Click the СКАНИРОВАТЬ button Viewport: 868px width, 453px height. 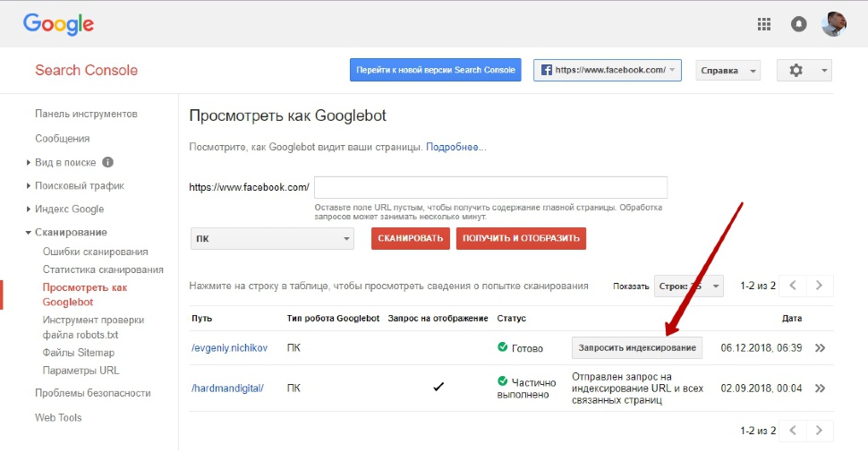410,238
